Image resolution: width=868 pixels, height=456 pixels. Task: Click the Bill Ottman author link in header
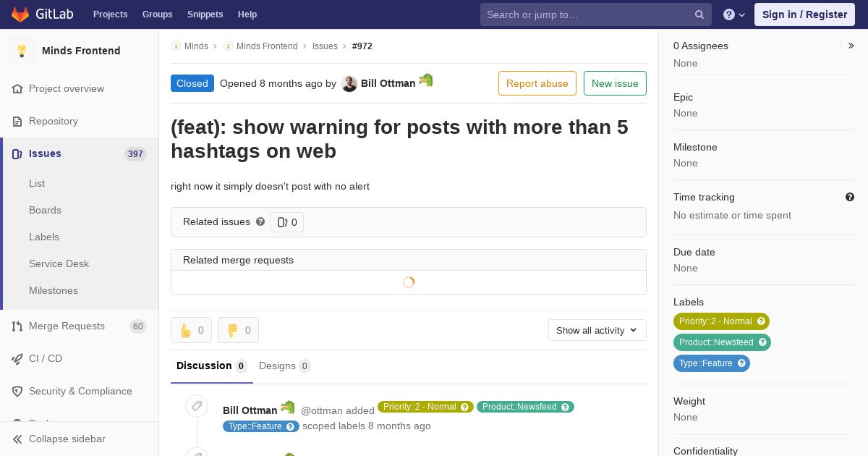(x=388, y=83)
